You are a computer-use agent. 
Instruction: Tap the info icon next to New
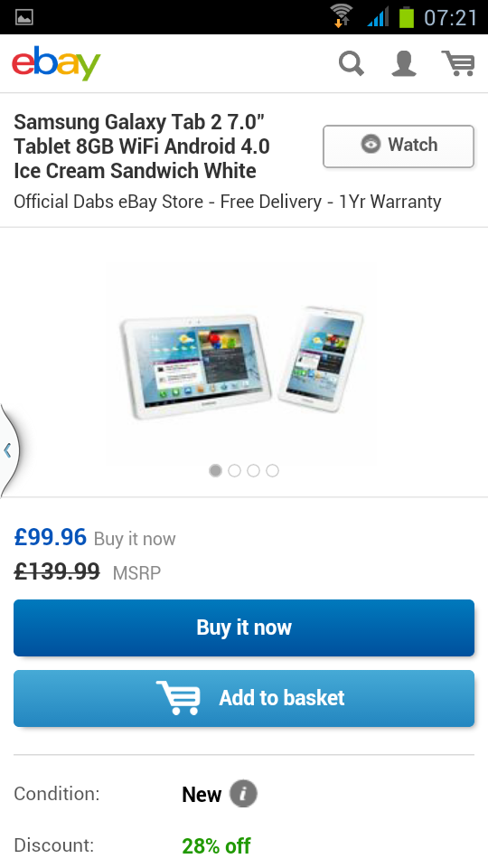(x=243, y=795)
